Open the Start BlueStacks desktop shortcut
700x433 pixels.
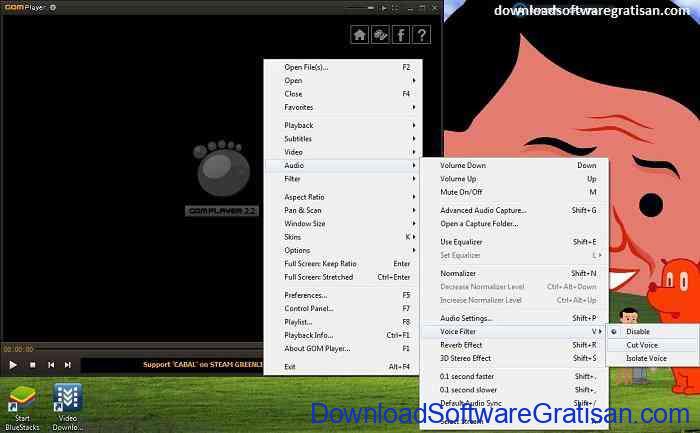click(x=22, y=408)
